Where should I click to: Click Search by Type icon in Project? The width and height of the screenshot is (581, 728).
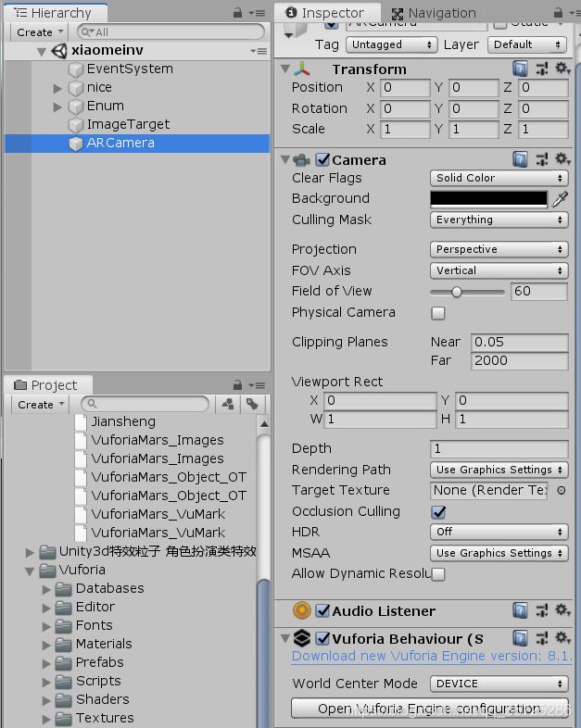pos(228,405)
